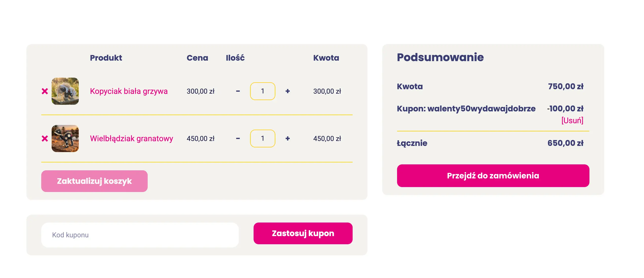This screenshot has width=644, height=278.
Task: Click the Zaktualizuj koszyk button
Action: 94,181
